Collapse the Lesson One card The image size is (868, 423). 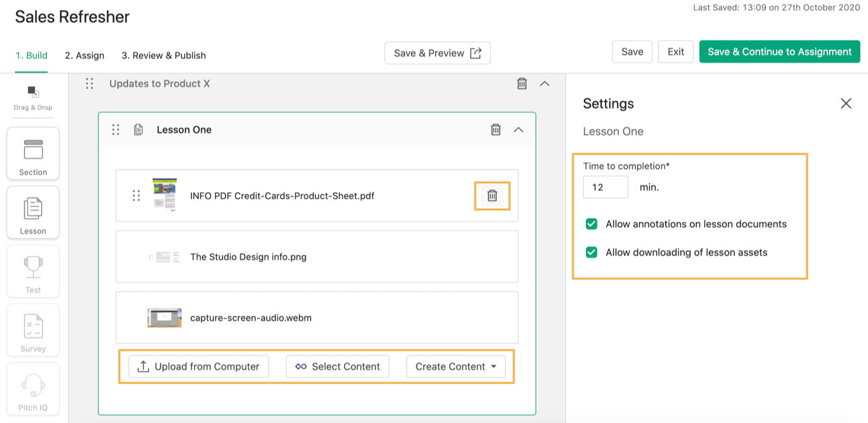519,130
